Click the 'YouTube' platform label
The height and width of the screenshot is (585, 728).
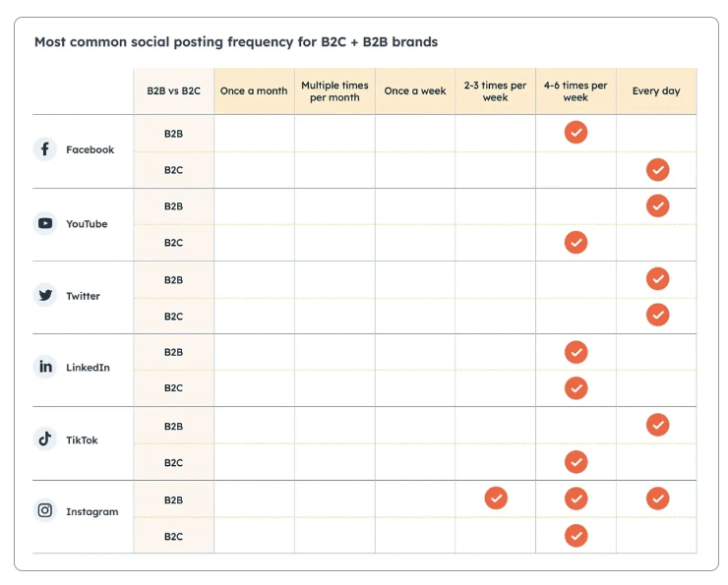pyautogui.click(x=87, y=224)
